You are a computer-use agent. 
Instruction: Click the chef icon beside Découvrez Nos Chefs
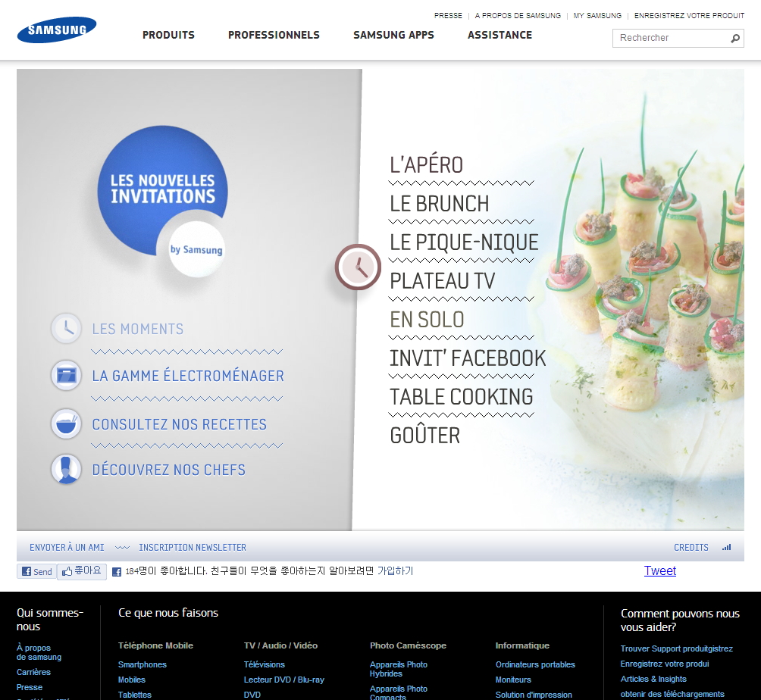tap(66, 469)
